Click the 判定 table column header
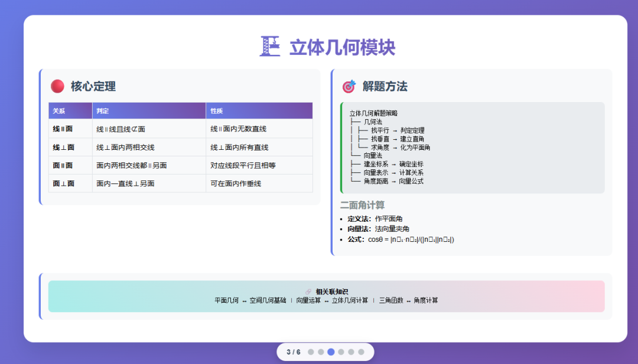Screen dimensions: 638x364 point(149,110)
